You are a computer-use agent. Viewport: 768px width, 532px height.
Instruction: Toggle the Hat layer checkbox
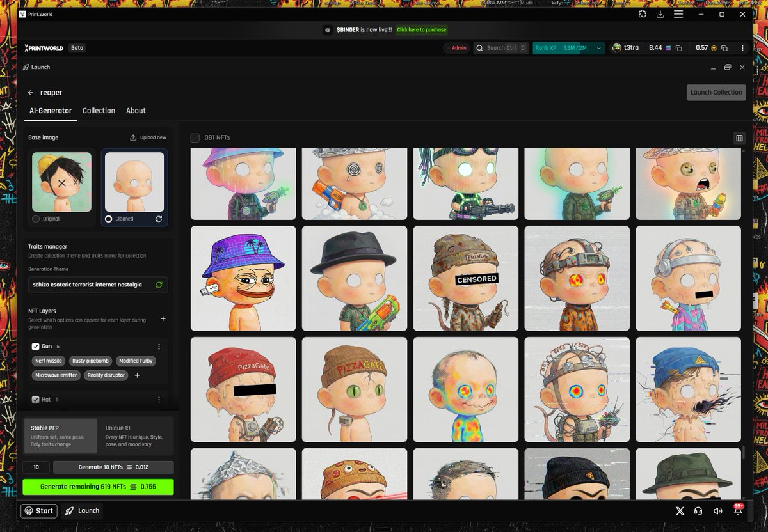pyautogui.click(x=36, y=400)
